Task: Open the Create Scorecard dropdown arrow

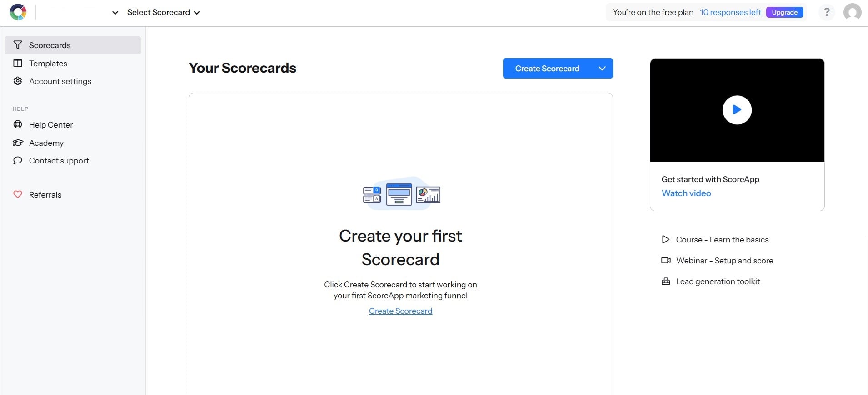Action: [602, 69]
